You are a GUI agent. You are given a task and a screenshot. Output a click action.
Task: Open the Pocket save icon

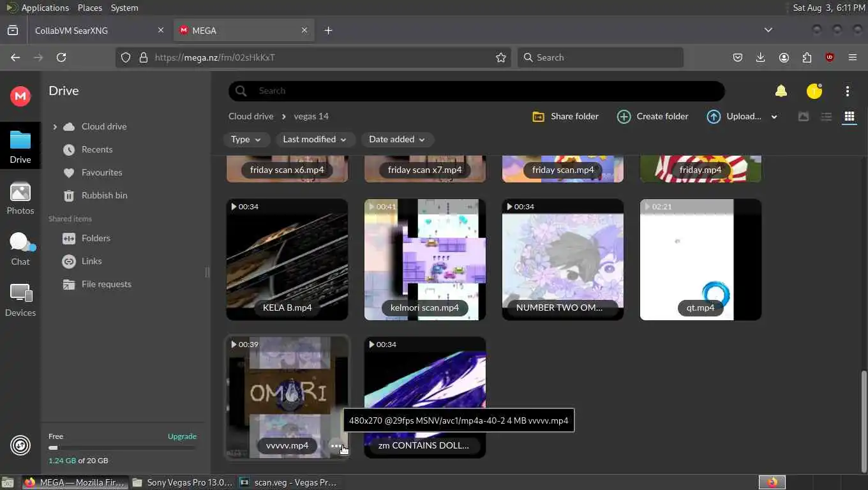[737, 57]
